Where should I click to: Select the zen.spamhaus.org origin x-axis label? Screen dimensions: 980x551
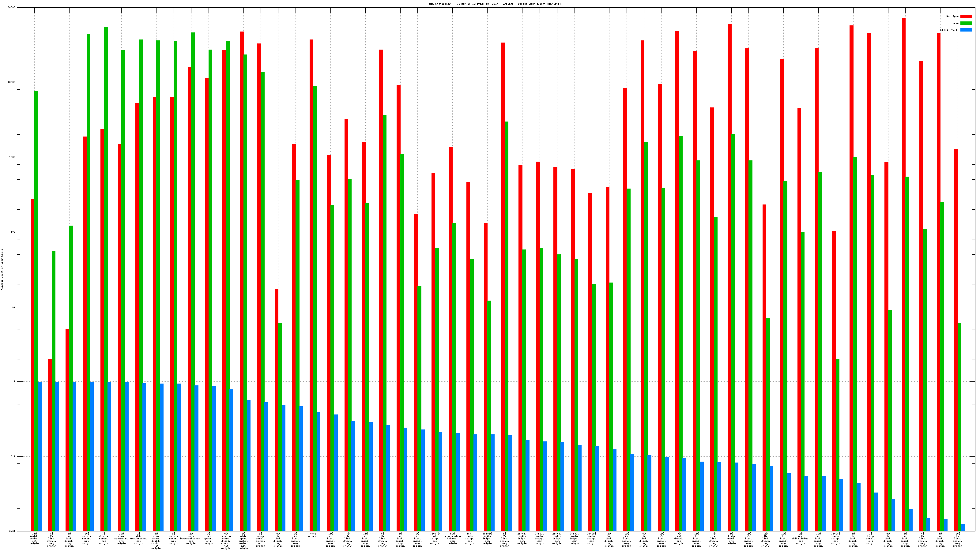click(x=121, y=539)
